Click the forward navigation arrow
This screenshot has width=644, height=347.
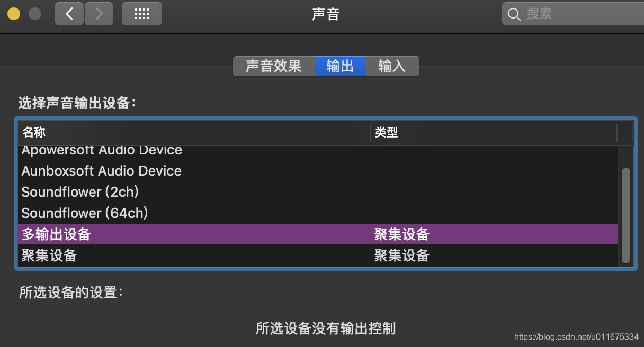coord(99,14)
